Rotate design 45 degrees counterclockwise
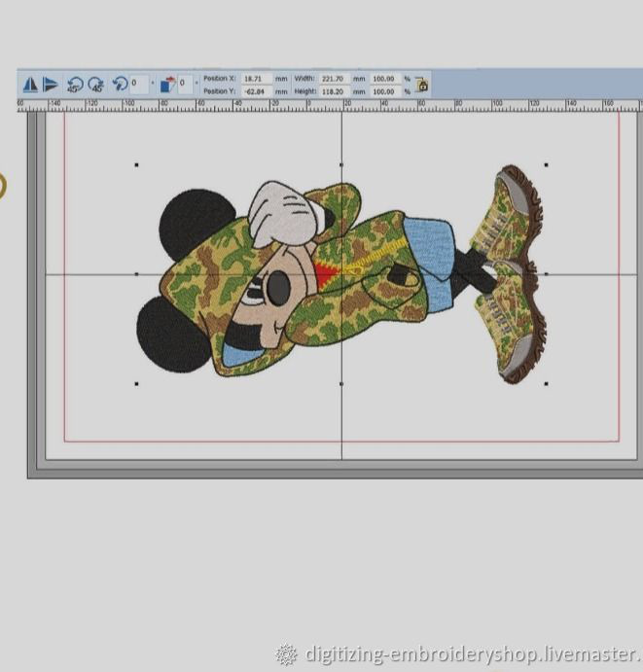Image resolution: width=643 pixels, height=672 pixels. click(x=75, y=85)
